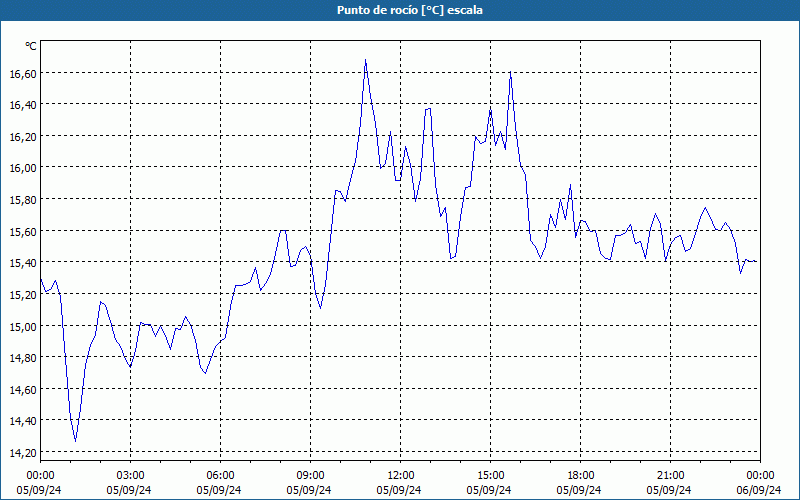Select the 15,00 y-axis label

(x=23, y=327)
